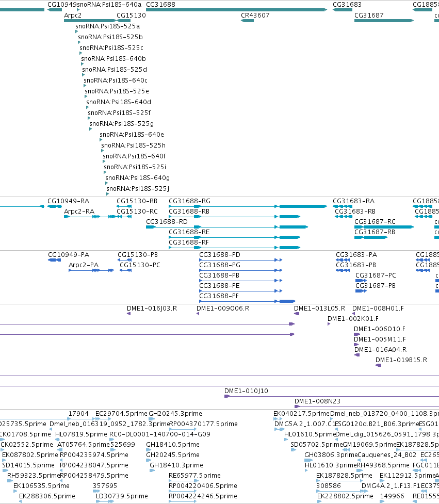
Task: Open transcript 'CG31687-RB'
Action: [375, 232]
